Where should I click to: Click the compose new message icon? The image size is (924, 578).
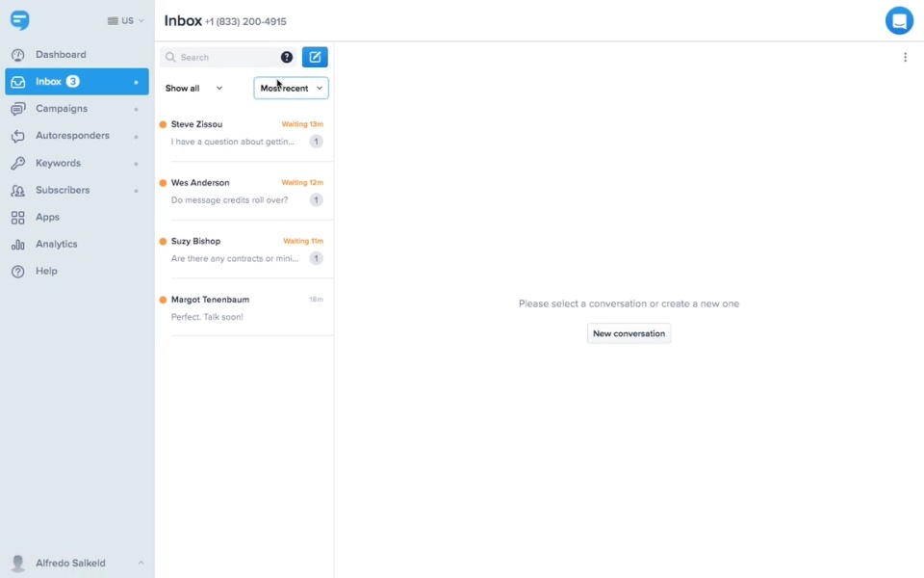point(315,57)
